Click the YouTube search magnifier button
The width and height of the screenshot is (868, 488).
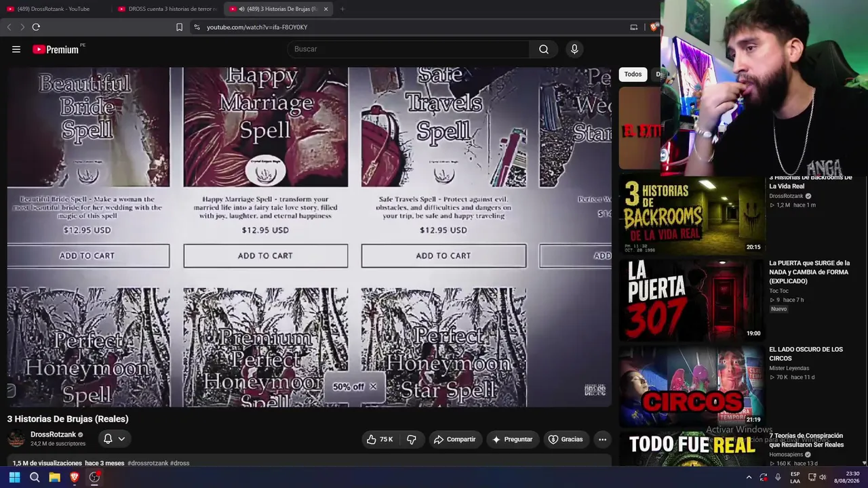[544, 49]
